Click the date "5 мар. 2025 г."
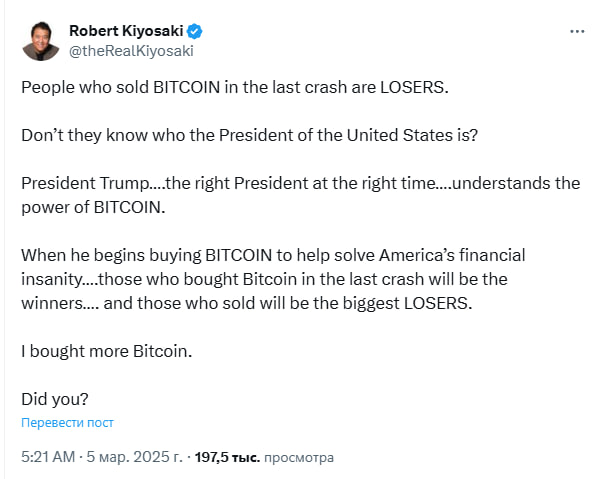 click(134, 457)
